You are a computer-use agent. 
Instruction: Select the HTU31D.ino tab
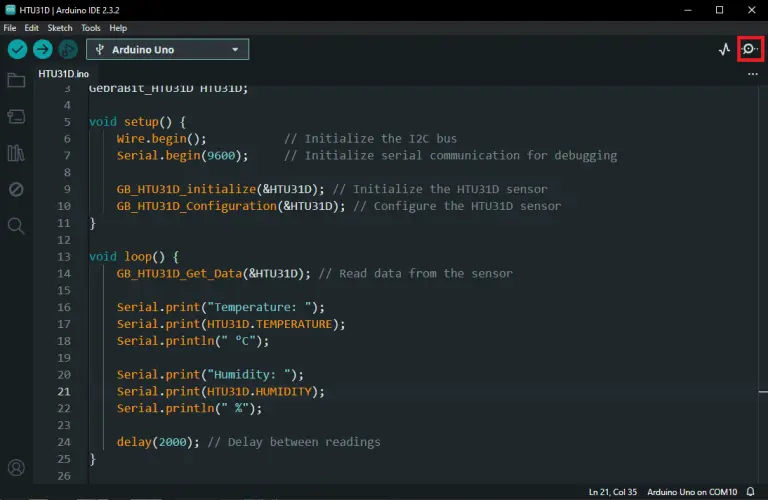point(64,74)
